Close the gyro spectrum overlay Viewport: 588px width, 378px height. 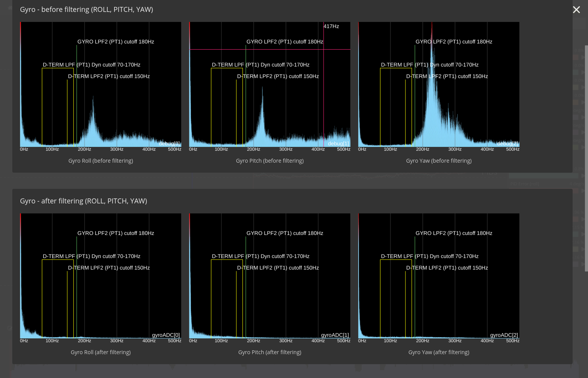point(576,10)
